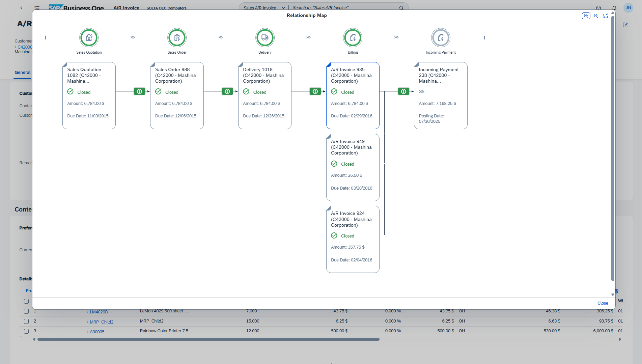Open the JB user avatar menu
Image resolution: width=642 pixels, height=364 pixels.
click(628, 8)
